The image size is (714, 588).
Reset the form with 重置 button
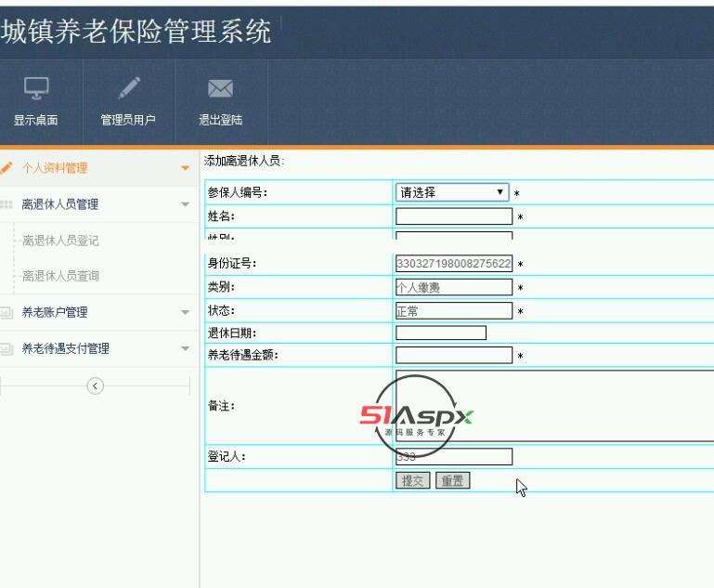click(452, 480)
